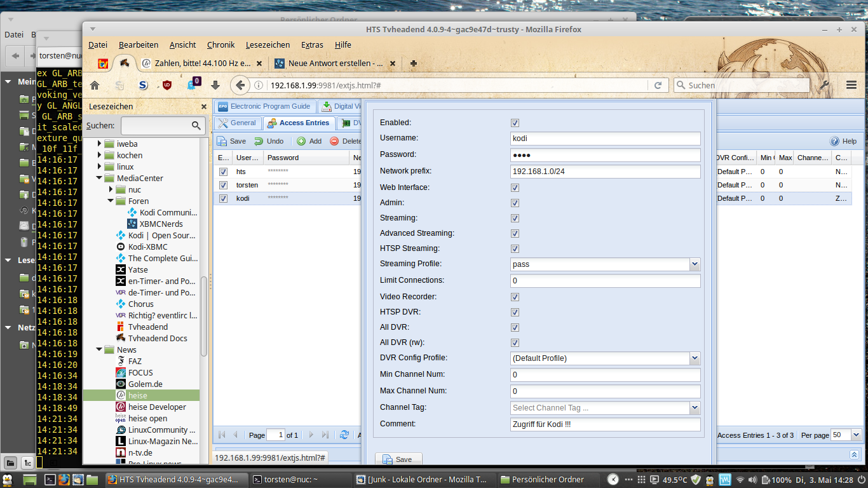This screenshot has height=488, width=868.
Task: Click the wrench developer tools icon
Action: 825,85
